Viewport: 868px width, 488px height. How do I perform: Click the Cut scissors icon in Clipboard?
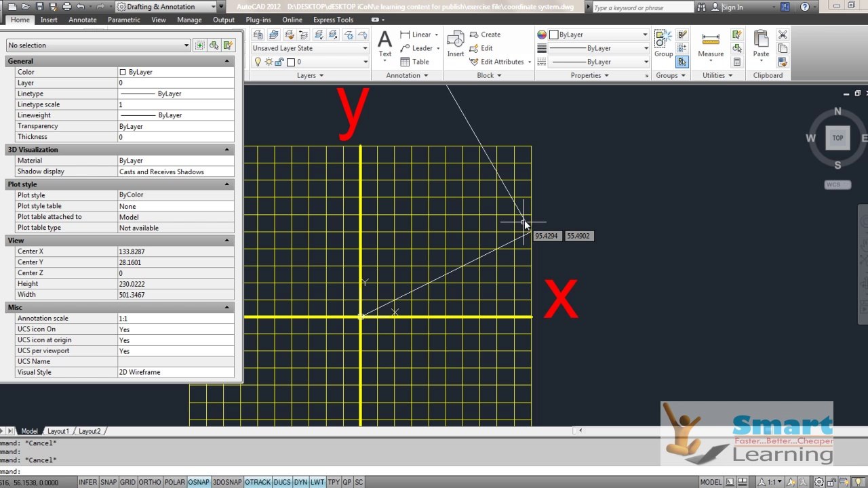click(783, 35)
